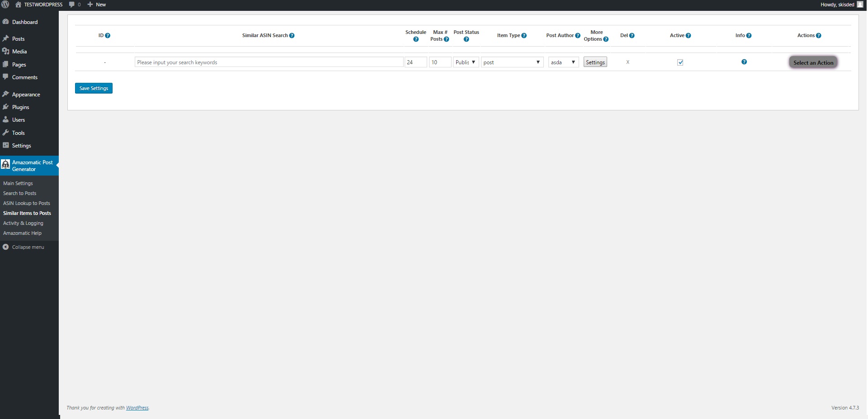Click the info question icon in the rule row
This screenshot has height=419, width=868.
744,62
